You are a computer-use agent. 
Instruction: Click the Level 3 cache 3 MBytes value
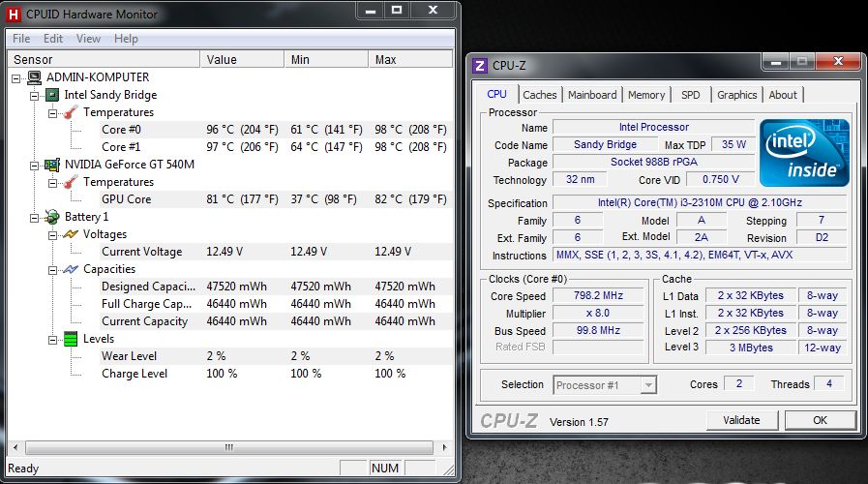(751, 348)
